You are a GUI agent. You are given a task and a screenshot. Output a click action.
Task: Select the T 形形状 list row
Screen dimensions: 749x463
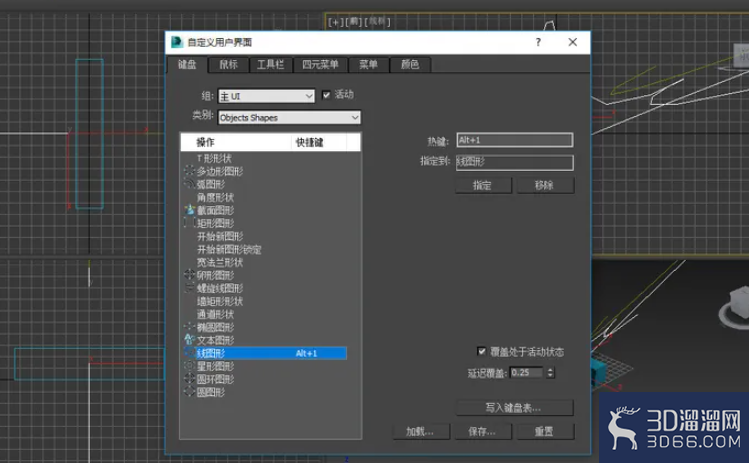click(265, 158)
